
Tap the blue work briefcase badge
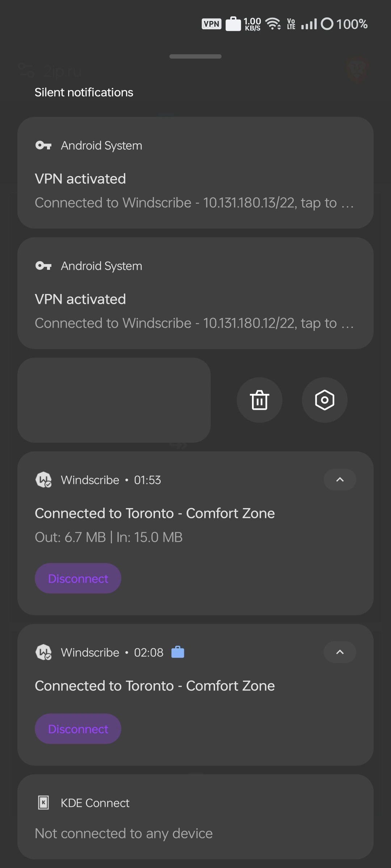(x=178, y=652)
